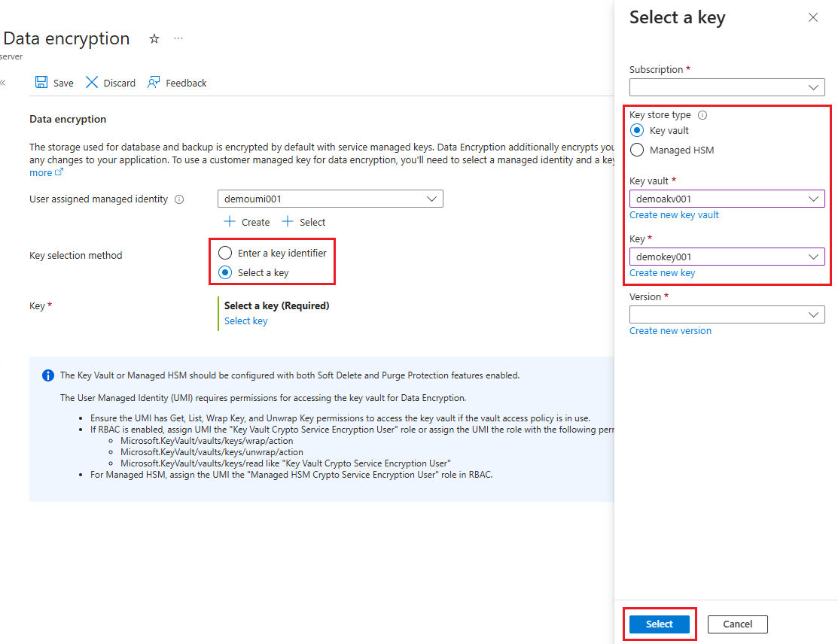Click the Feedback person icon
The height and width of the screenshot is (644, 838).
[x=154, y=83]
